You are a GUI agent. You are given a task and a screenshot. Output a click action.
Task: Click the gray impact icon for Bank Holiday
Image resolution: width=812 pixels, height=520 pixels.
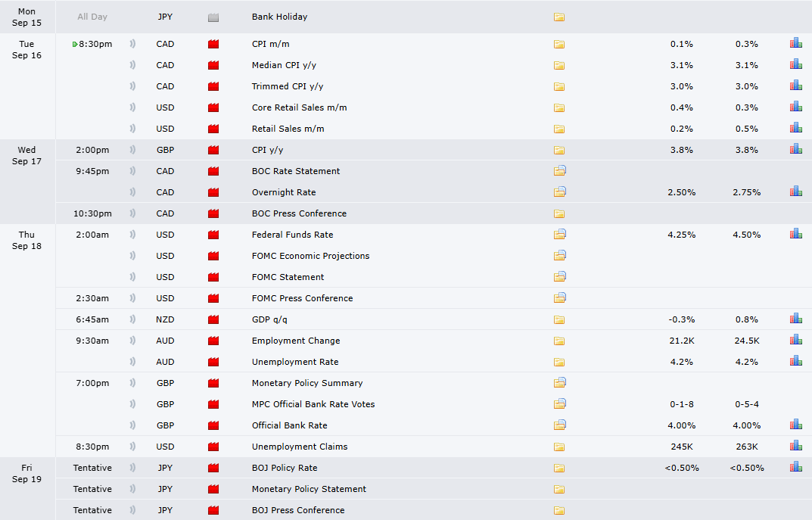click(213, 17)
